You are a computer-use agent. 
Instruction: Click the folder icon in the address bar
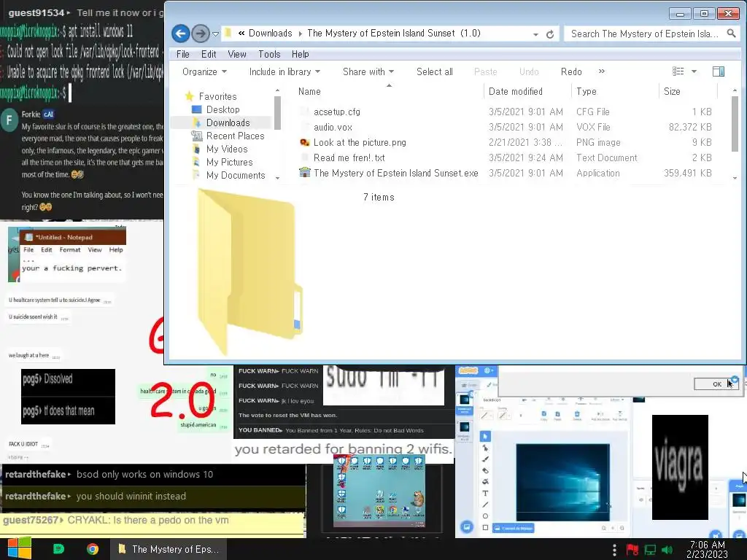pyautogui.click(x=228, y=34)
